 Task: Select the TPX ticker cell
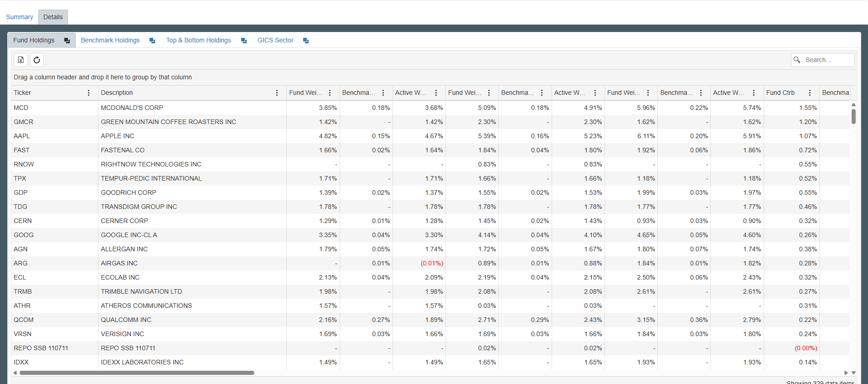coord(55,178)
